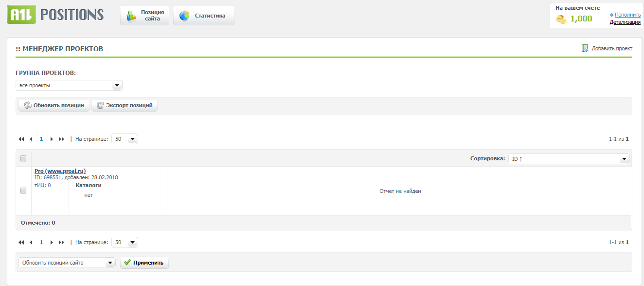Go to last page in top pager
This screenshot has height=286, width=644.
[61, 139]
